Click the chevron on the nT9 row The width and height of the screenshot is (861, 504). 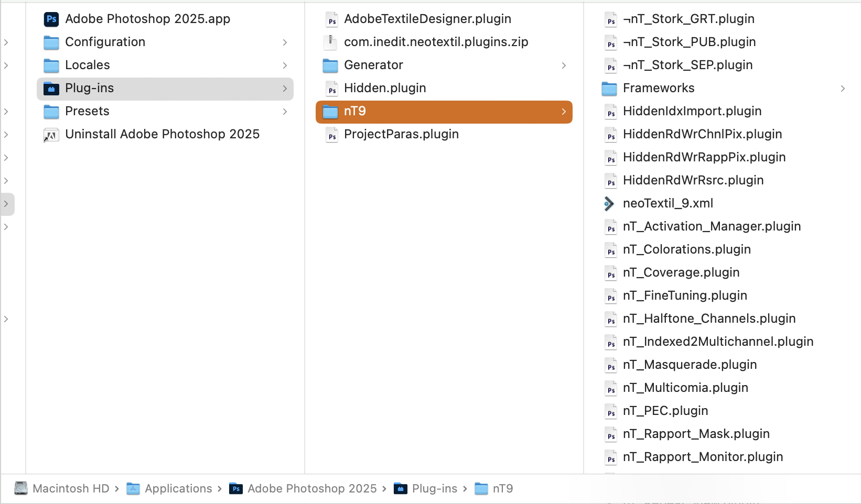pos(564,112)
